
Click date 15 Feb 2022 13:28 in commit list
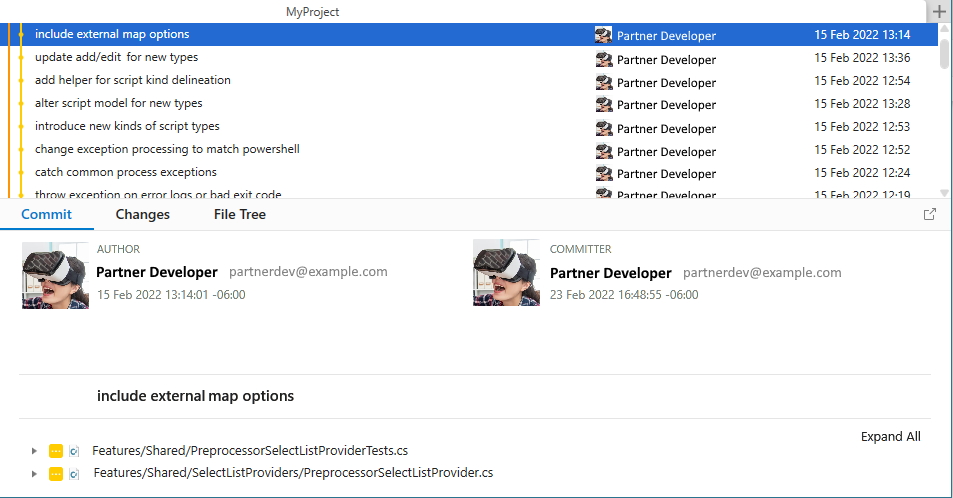[x=862, y=104]
